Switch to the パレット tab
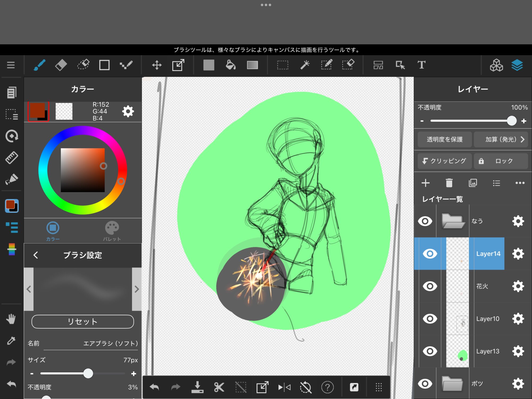 [112, 231]
